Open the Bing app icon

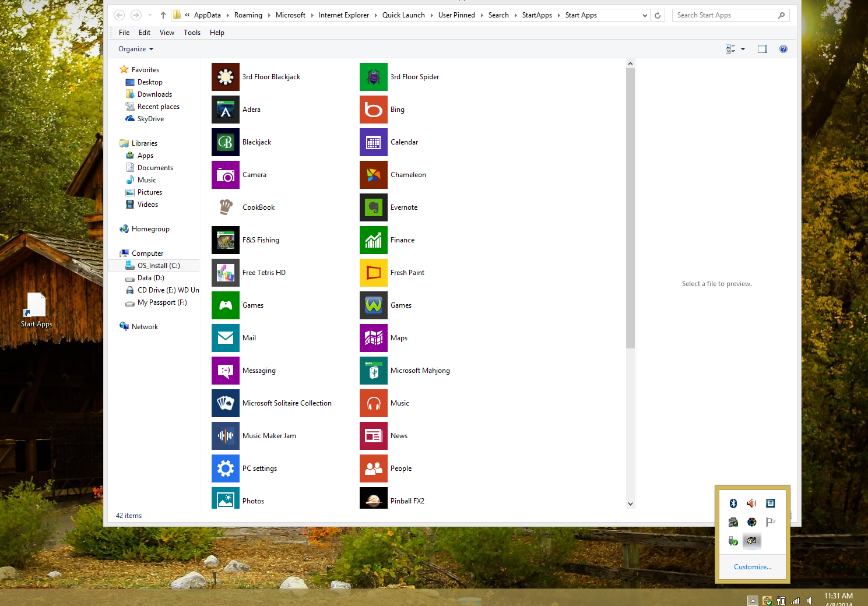(373, 110)
